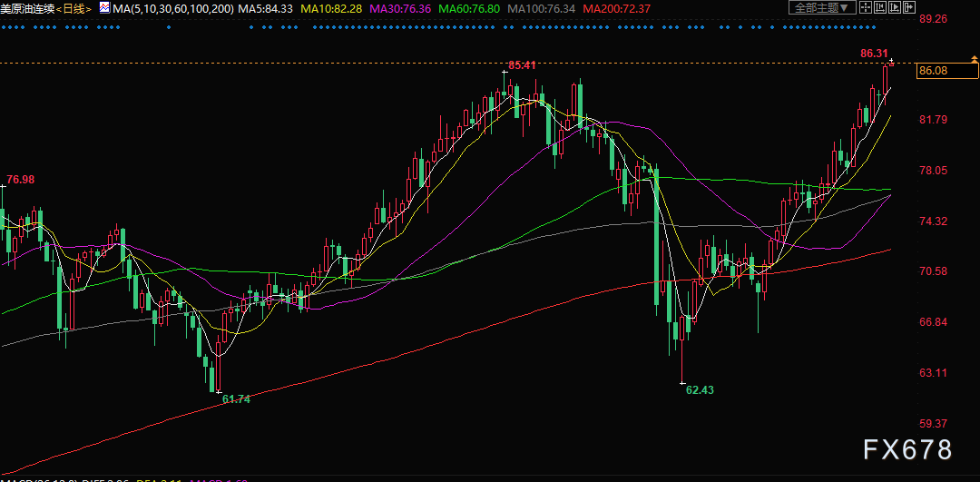Click the 66.84 axis price label
980x482 pixels.
coord(934,321)
